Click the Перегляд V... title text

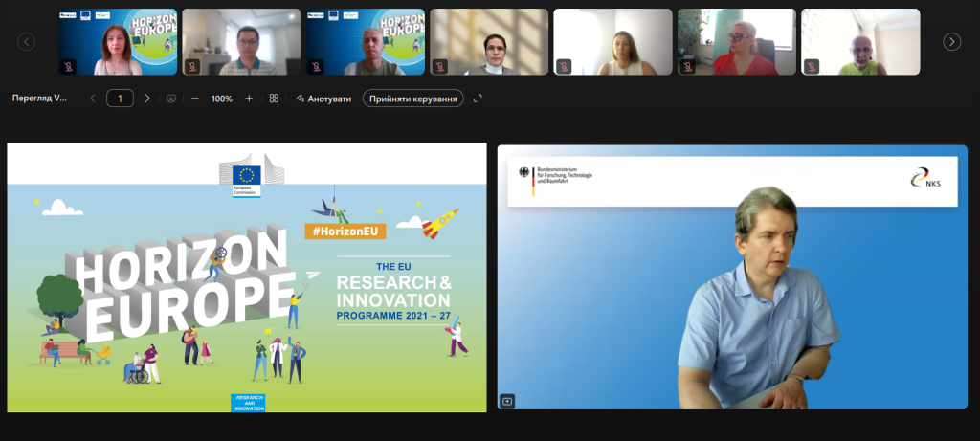39,99
